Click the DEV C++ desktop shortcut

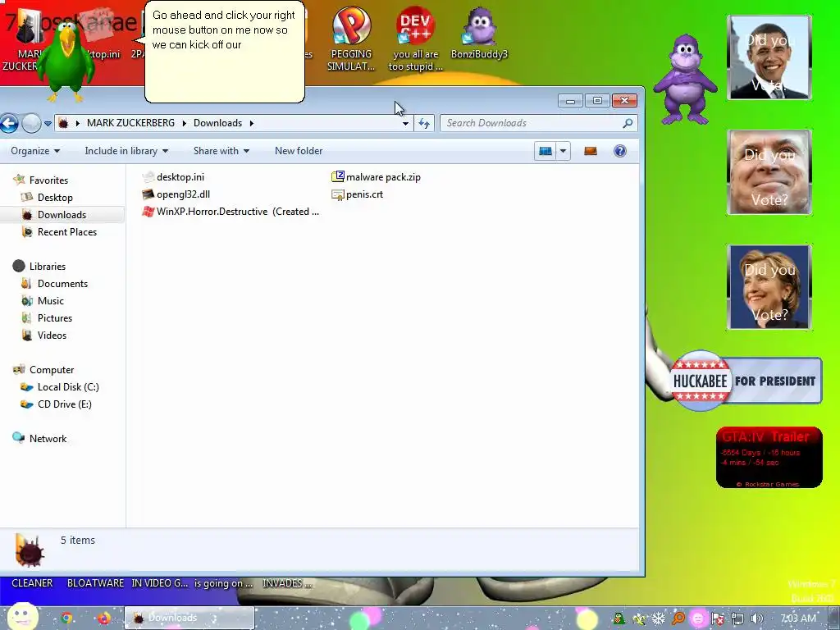click(x=416, y=39)
